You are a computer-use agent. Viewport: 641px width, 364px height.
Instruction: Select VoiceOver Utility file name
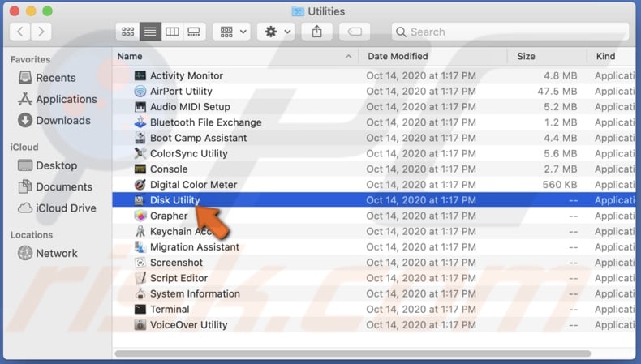188,325
